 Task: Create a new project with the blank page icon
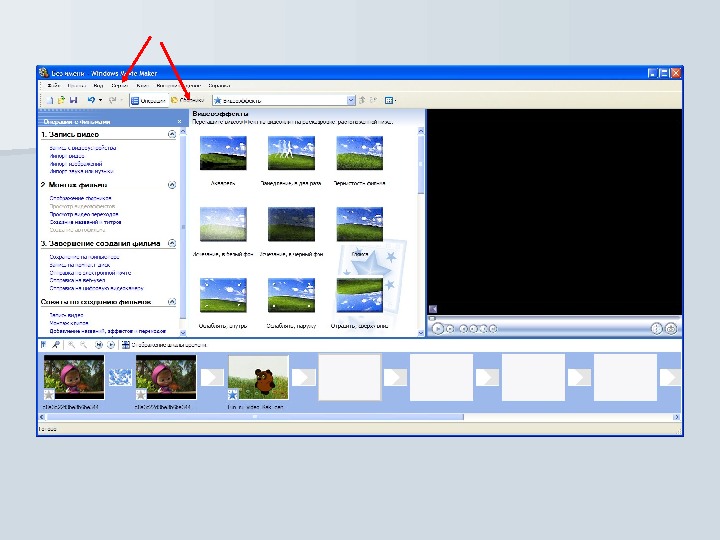pos(50,100)
